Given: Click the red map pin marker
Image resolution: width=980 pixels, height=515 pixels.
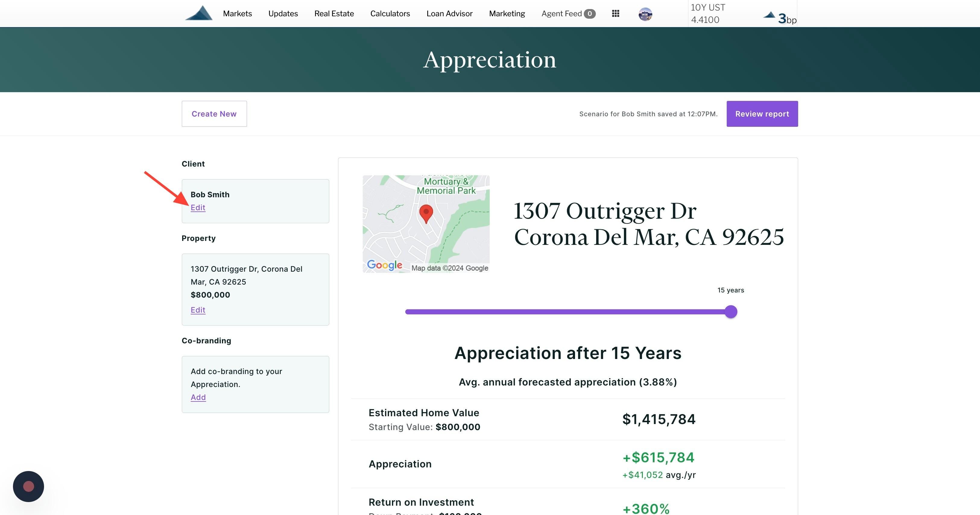Looking at the screenshot, I should (426, 214).
